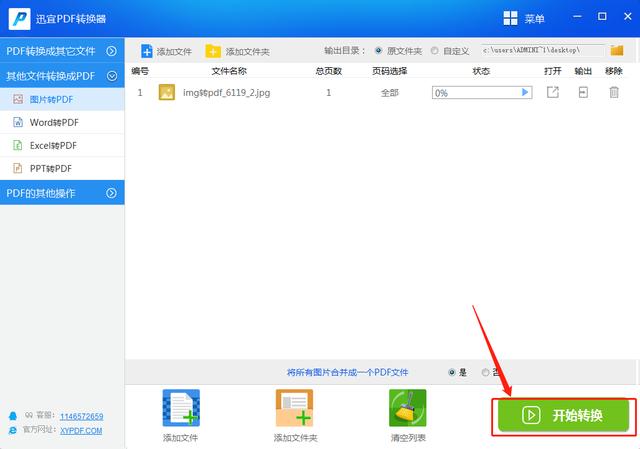Remove file with trash can icon
Image resolution: width=640 pixels, height=449 pixels.
(x=614, y=92)
